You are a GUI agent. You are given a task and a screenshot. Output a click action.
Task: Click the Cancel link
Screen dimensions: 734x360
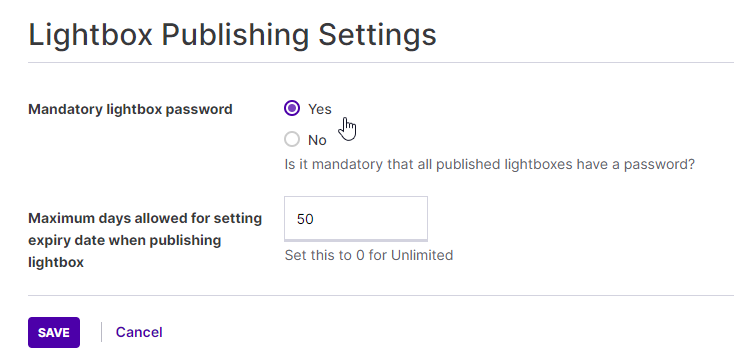[x=139, y=332]
